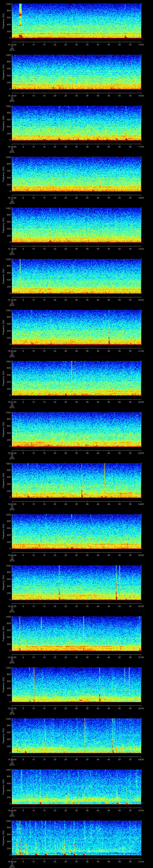Click the 19:27:00 start time label
This screenshot has height=868, width=153.
[x=12, y=708]
